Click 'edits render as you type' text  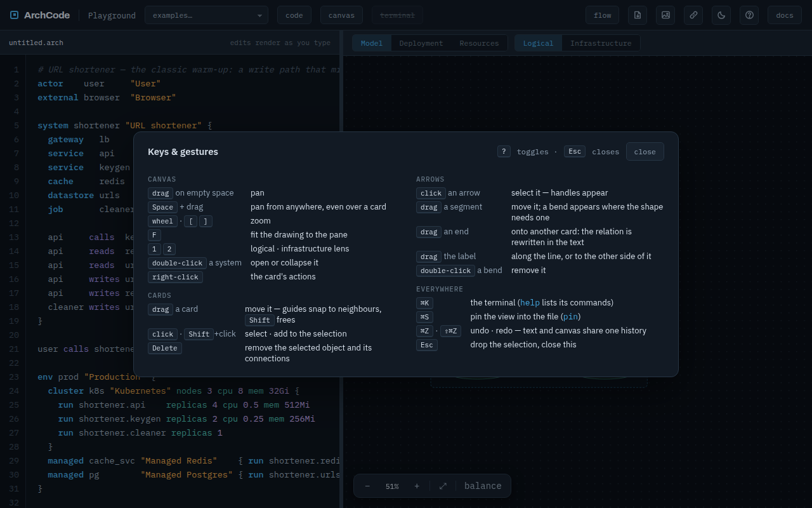(280, 43)
